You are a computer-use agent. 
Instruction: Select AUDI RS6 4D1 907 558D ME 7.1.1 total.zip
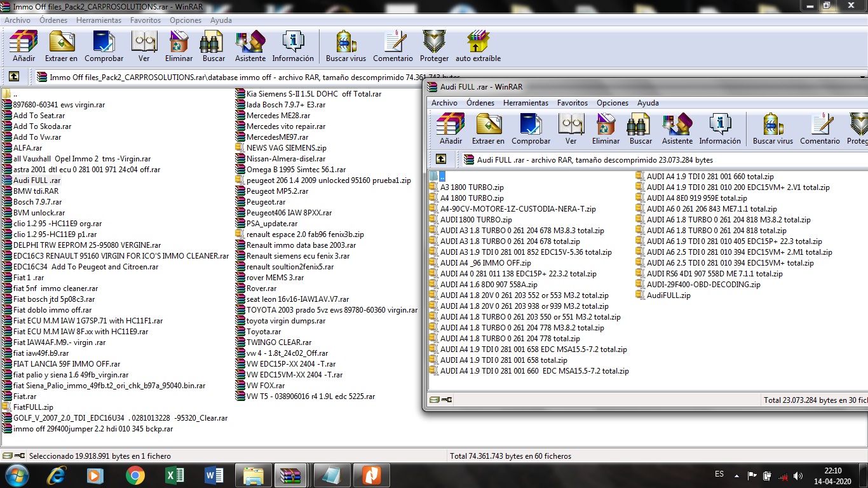[x=710, y=274]
